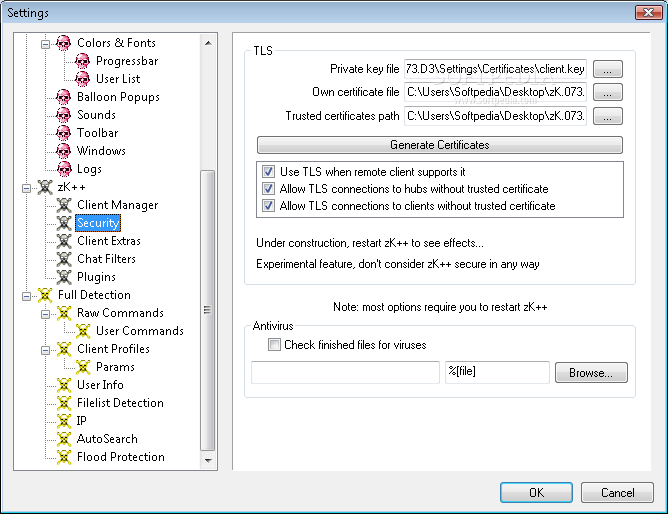This screenshot has width=668, height=514.
Task: Open the Client Manager settings page
Action: tap(117, 205)
